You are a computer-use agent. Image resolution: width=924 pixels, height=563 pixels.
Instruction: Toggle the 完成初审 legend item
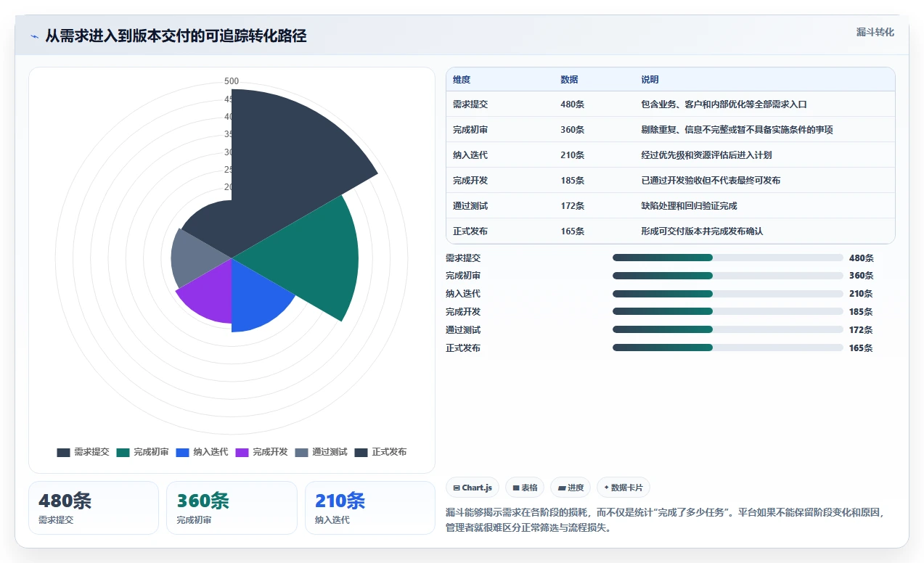point(142,452)
